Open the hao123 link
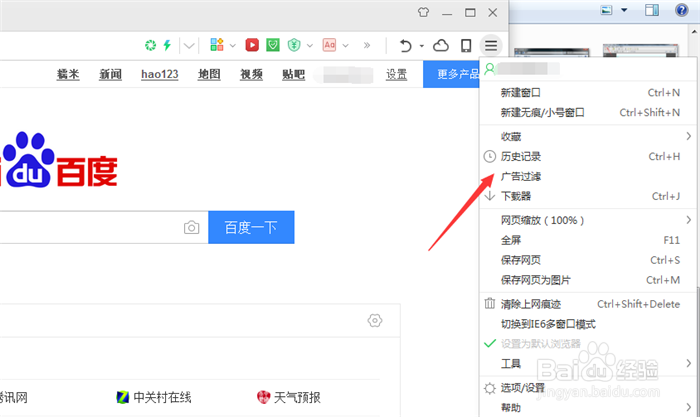The image size is (700, 417). click(159, 74)
